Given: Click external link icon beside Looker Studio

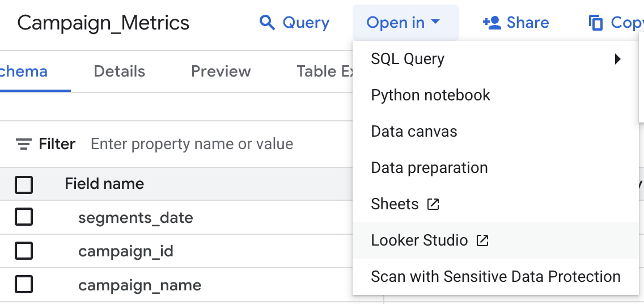Looking at the screenshot, I should coord(482,240).
